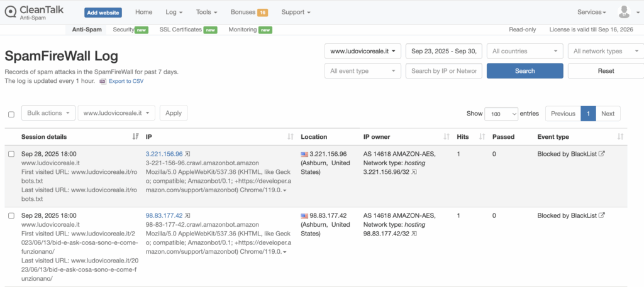Click the Reset button

606,71
